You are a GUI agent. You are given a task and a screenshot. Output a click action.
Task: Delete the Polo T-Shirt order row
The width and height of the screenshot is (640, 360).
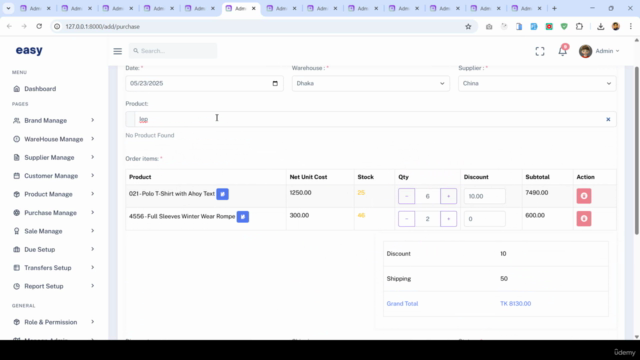point(584,196)
